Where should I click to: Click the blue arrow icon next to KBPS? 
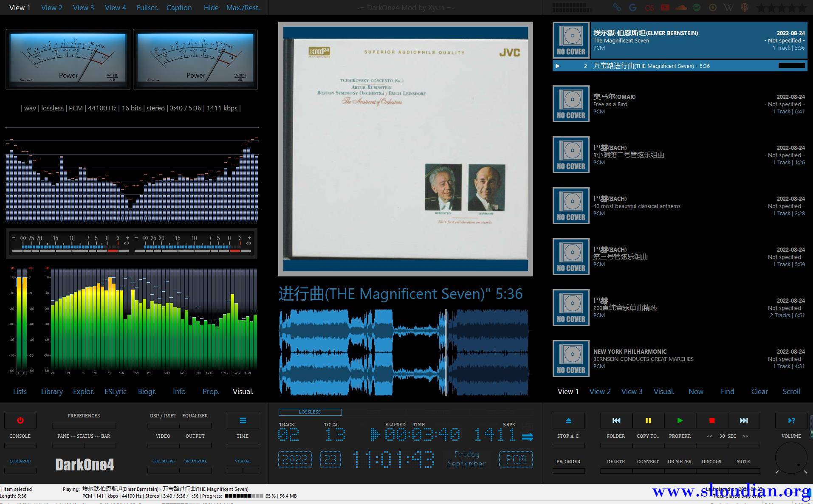tap(527, 436)
